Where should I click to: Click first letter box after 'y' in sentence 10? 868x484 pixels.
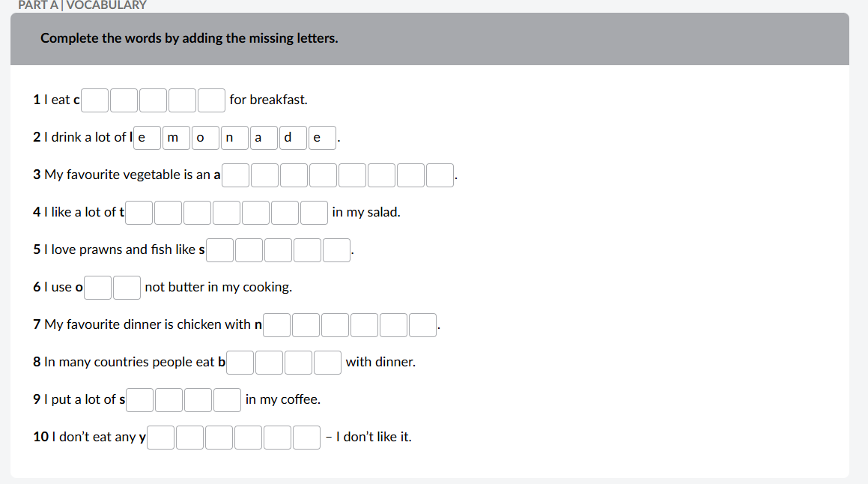(x=161, y=437)
